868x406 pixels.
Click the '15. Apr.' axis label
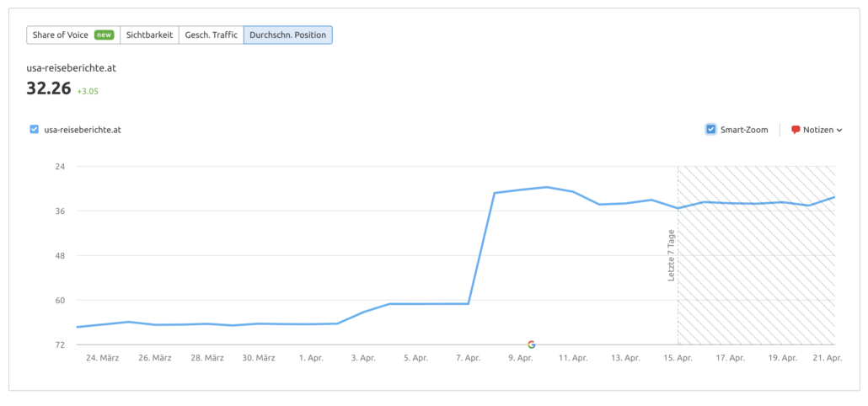[x=678, y=358]
